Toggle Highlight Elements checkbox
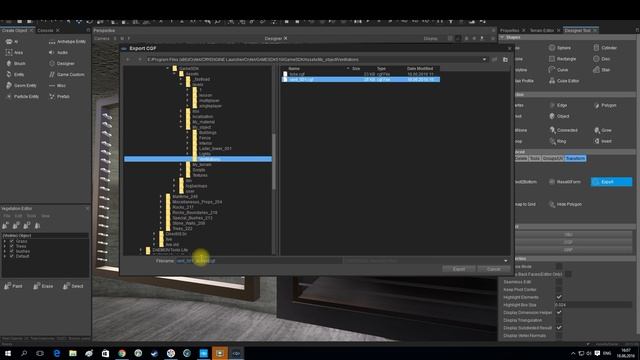 coord(559,297)
